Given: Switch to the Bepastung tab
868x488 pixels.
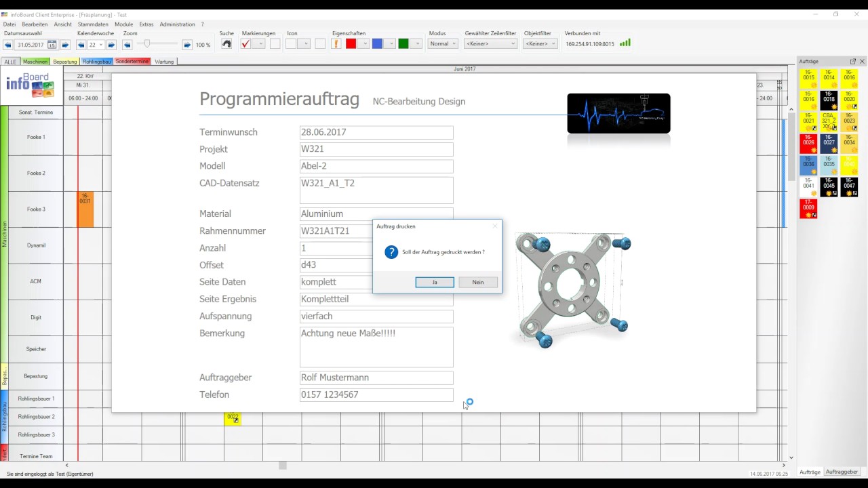Looking at the screenshot, I should [x=65, y=62].
